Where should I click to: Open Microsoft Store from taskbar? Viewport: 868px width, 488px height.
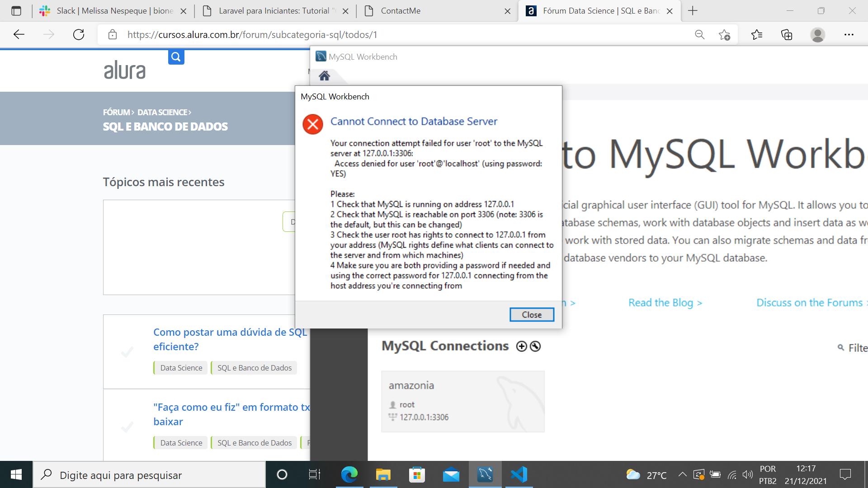[x=417, y=474]
